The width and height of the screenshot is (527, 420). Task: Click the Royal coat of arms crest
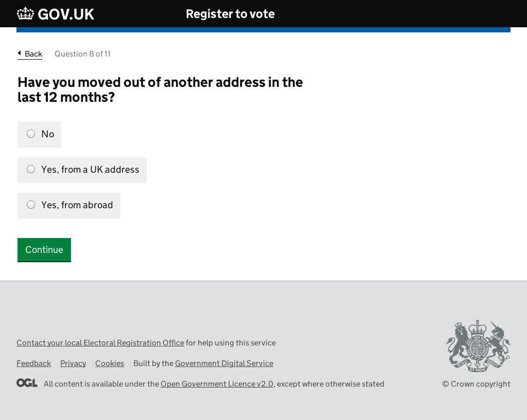point(478,346)
